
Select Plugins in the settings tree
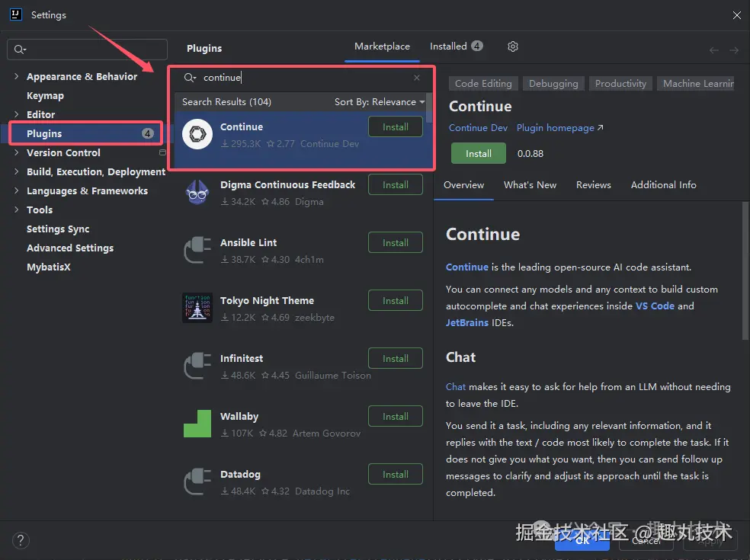(x=86, y=133)
